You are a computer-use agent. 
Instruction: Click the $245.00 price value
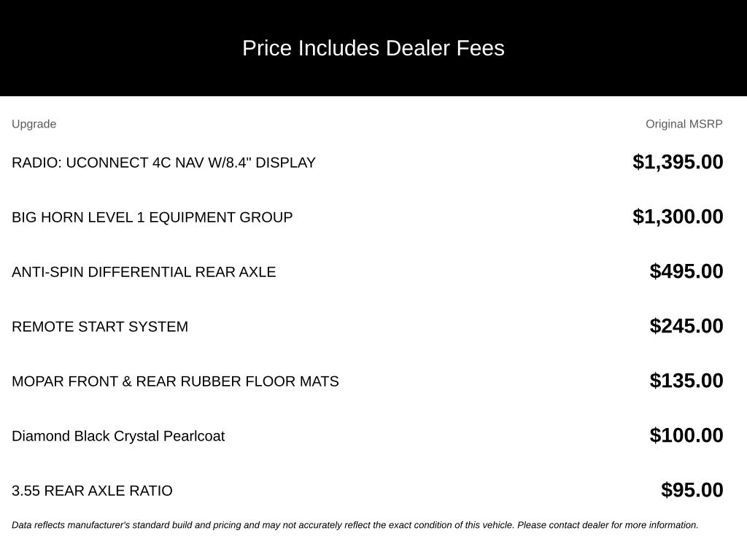click(x=686, y=326)
